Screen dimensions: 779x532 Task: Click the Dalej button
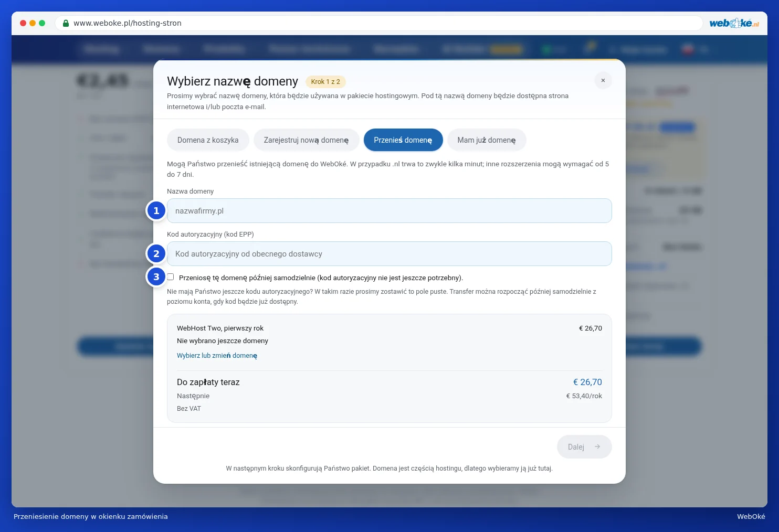click(584, 446)
